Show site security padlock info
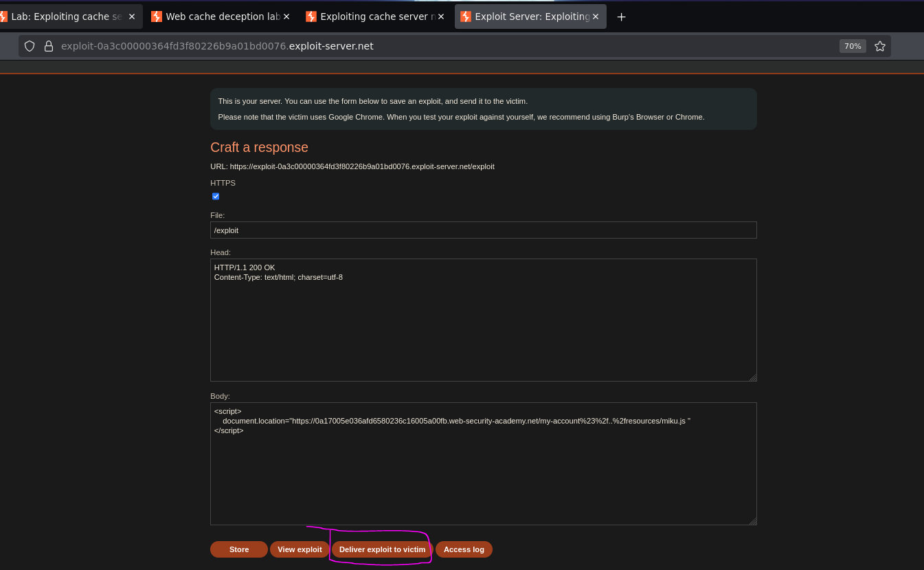The image size is (924, 570). (49, 46)
